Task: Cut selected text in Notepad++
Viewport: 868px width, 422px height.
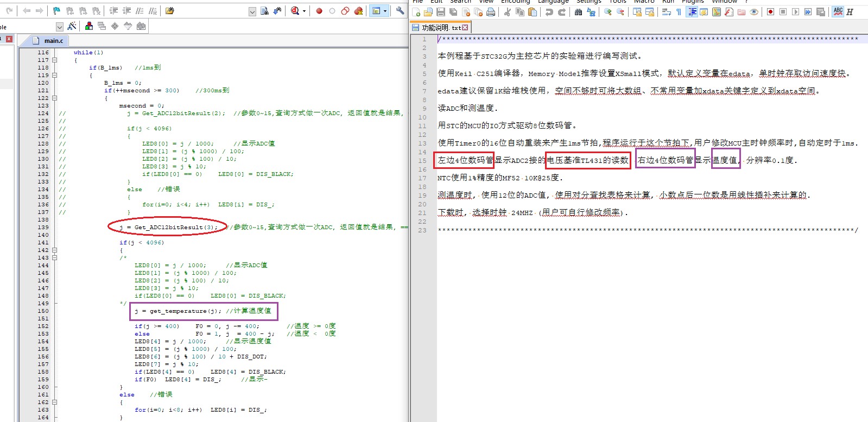Action: click(508, 12)
